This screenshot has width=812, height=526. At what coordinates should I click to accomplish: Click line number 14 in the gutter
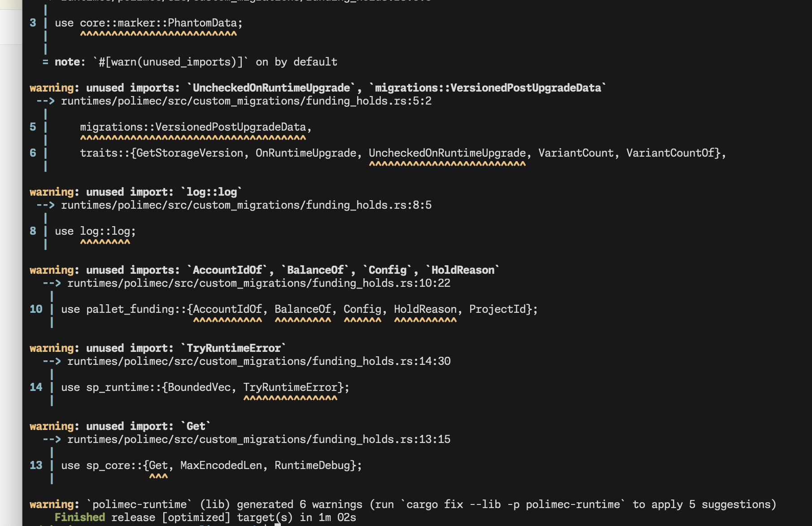[36, 387]
